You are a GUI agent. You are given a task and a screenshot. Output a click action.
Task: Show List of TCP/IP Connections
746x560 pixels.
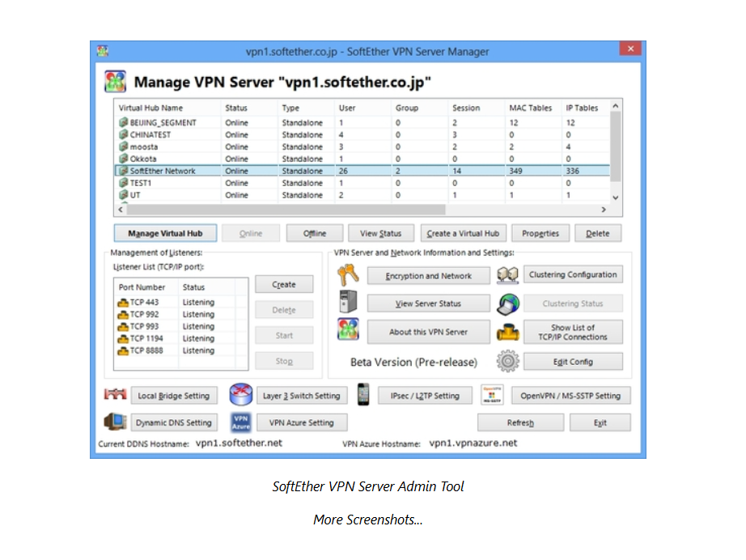(573, 332)
